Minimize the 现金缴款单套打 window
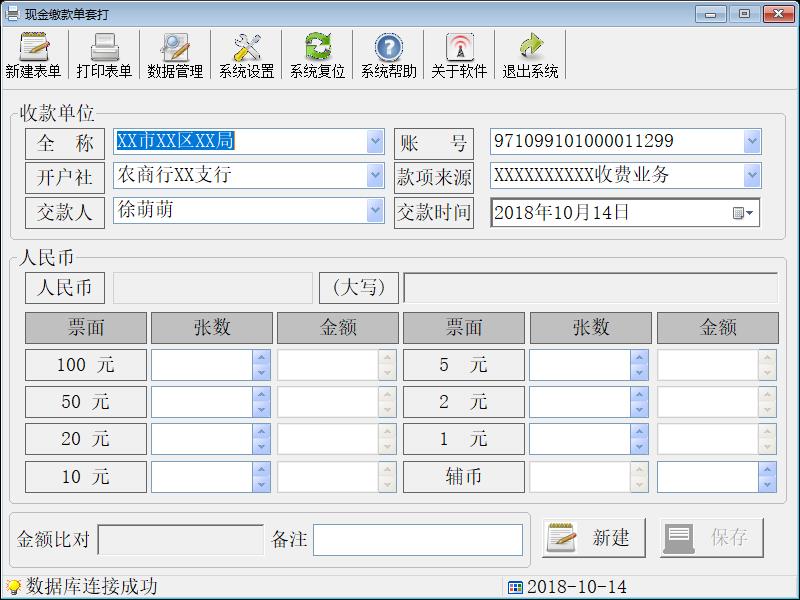 711,14
